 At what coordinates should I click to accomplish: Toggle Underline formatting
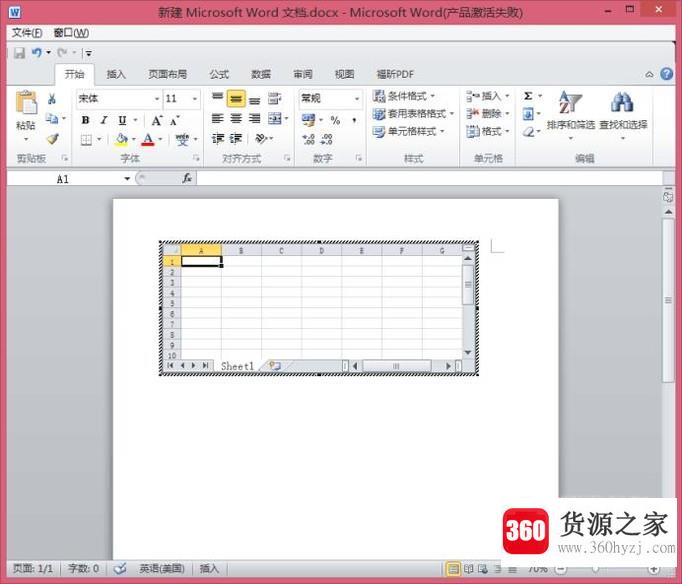(122, 120)
